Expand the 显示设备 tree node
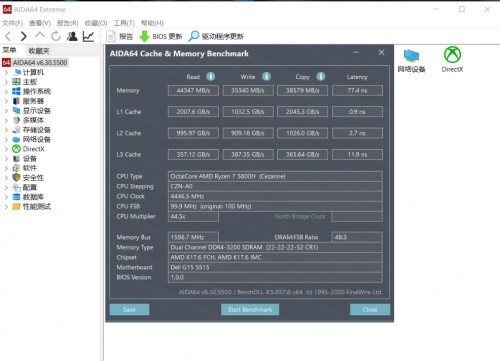 click(x=6, y=110)
